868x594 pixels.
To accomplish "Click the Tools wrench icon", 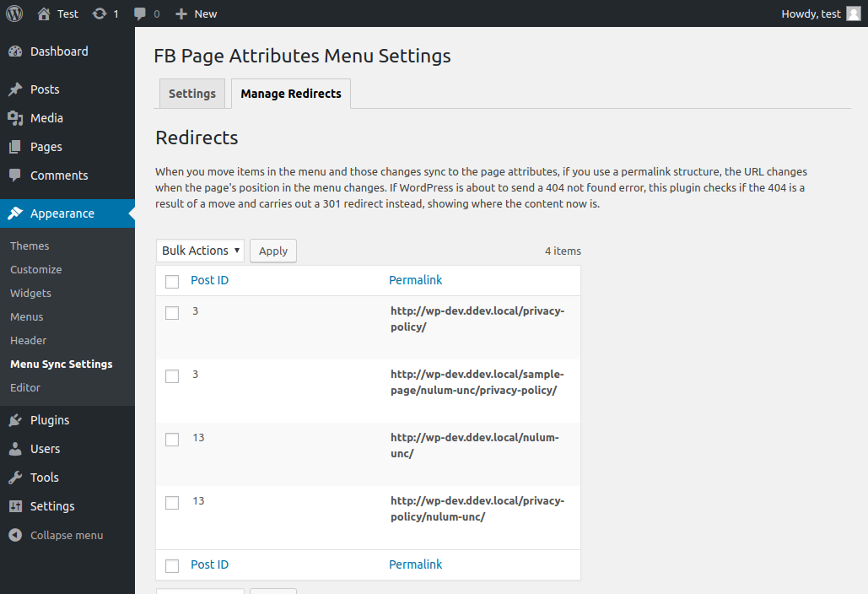I will 15,478.
